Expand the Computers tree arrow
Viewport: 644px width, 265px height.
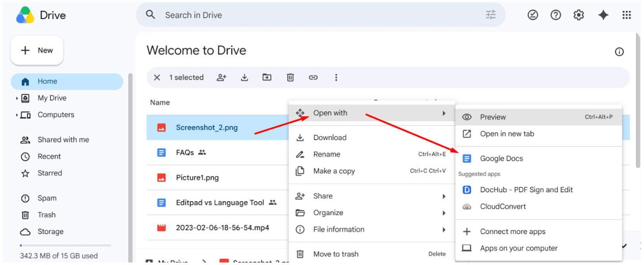pos(17,115)
